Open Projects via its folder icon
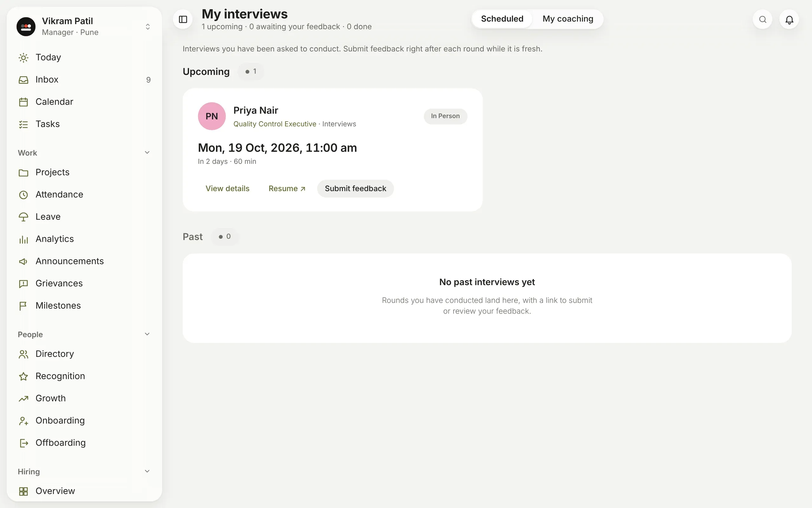Viewport: 812px width, 508px height. pyautogui.click(x=23, y=173)
